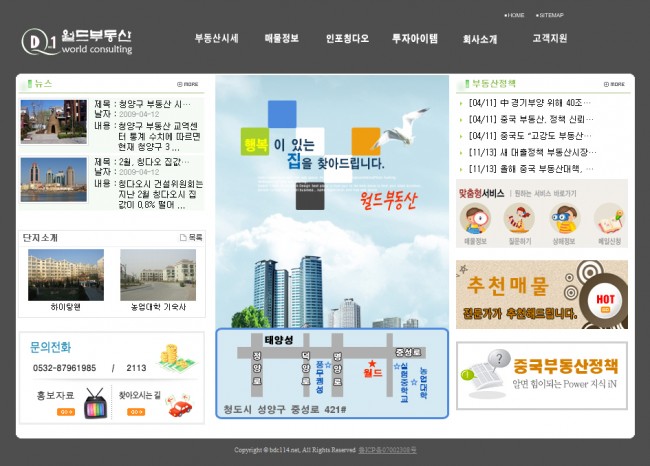
Task: Open news thumbnail for 청양구 부동산 article
Action: click(x=54, y=121)
